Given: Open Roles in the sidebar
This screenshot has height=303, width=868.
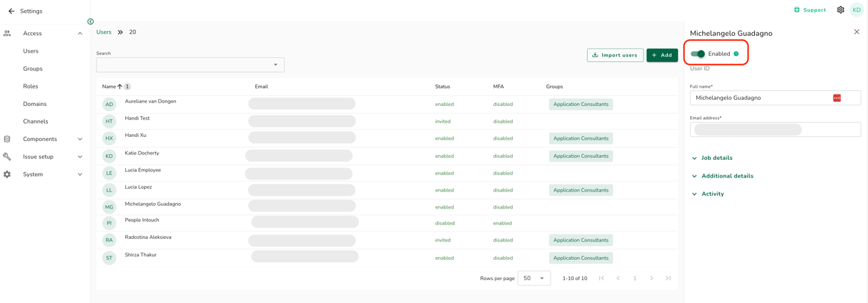Looking at the screenshot, I should (30, 86).
